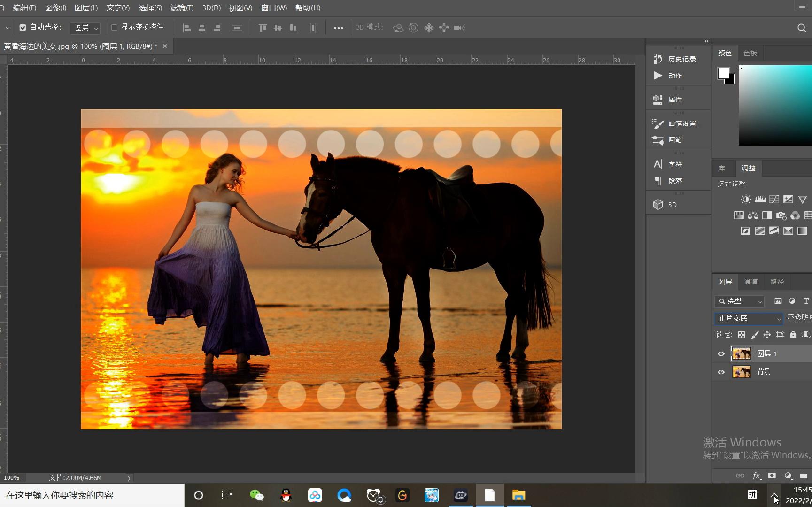The width and height of the screenshot is (812, 507).
Task: Open the 窗口(W) menu
Action: click(x=274, y=8)
